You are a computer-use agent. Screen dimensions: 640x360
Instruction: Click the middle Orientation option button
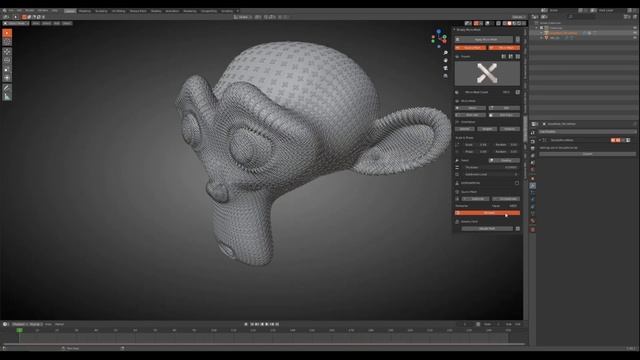[x=487, y=129]
